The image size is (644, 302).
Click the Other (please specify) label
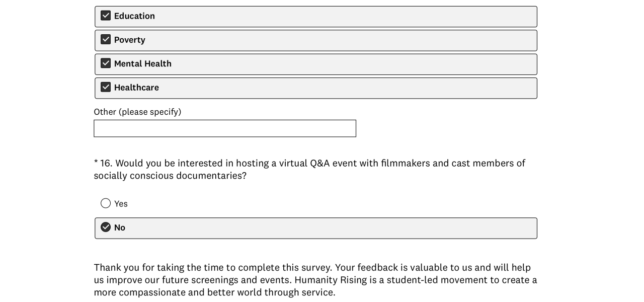coord(137,112)
